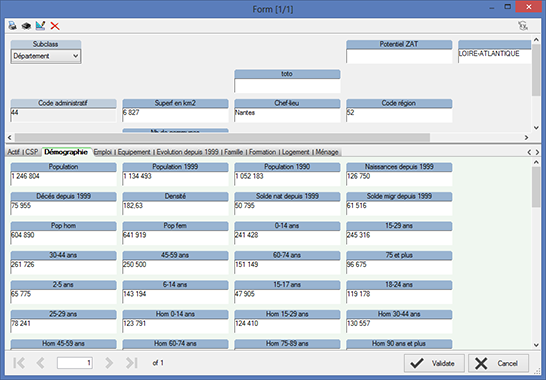This screenshot has width=546, height=380.
Task: Open the Emploi tab
Action: [103, 152]
